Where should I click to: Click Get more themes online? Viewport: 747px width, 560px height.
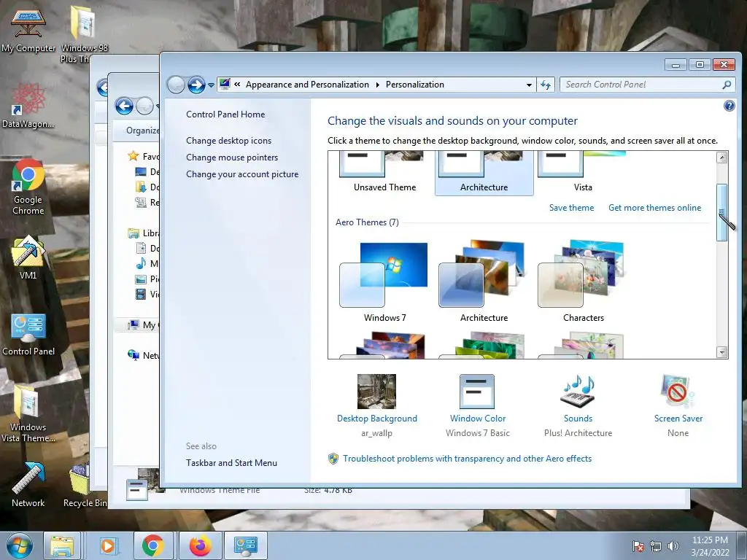click(x=654, y=208)
